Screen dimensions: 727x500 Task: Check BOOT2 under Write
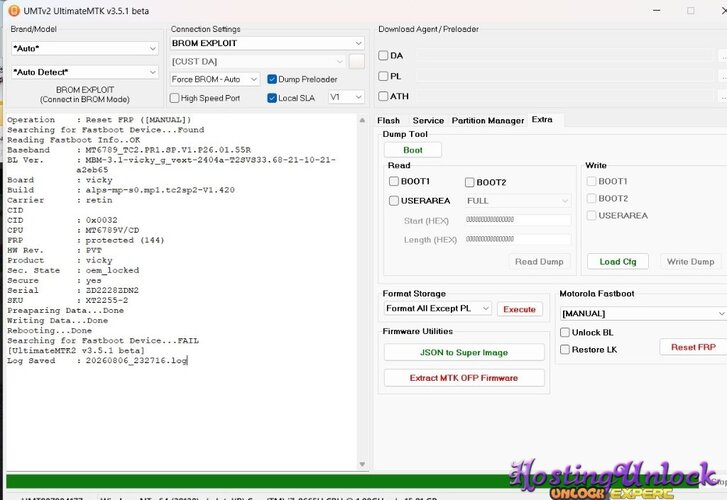(591, 198)
